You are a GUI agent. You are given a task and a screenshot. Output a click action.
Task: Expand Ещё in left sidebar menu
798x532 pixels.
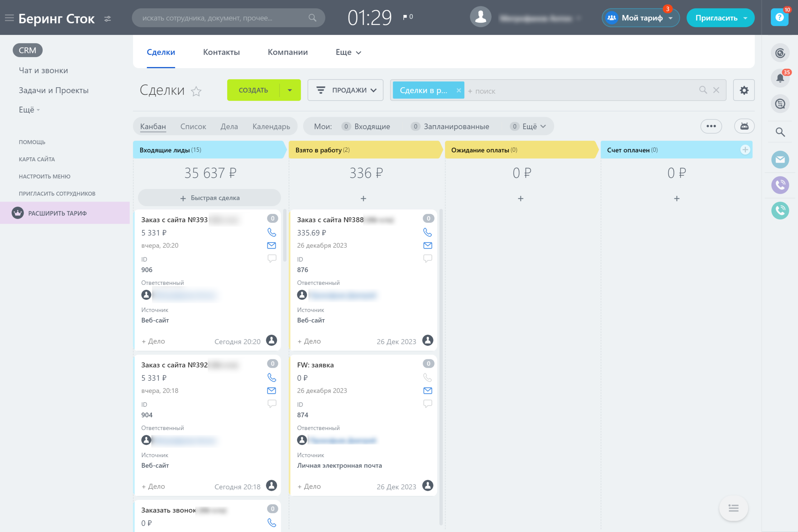pos(30,110)
